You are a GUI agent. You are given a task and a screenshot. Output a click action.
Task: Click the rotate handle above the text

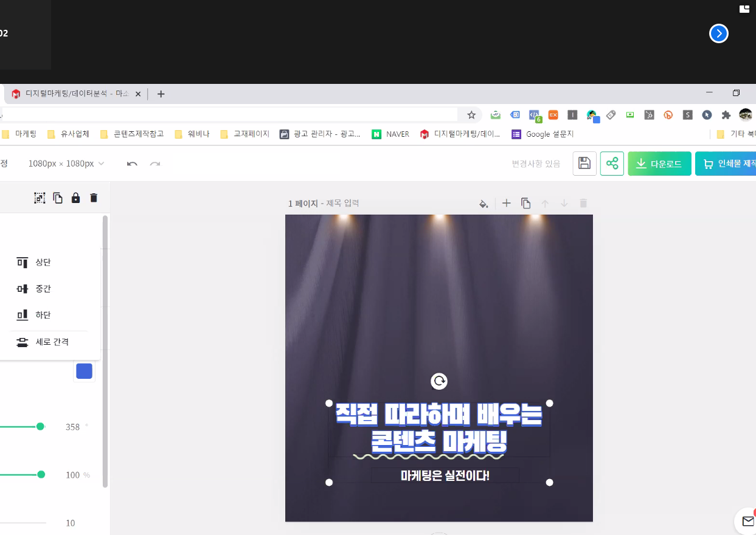[439, 381]
